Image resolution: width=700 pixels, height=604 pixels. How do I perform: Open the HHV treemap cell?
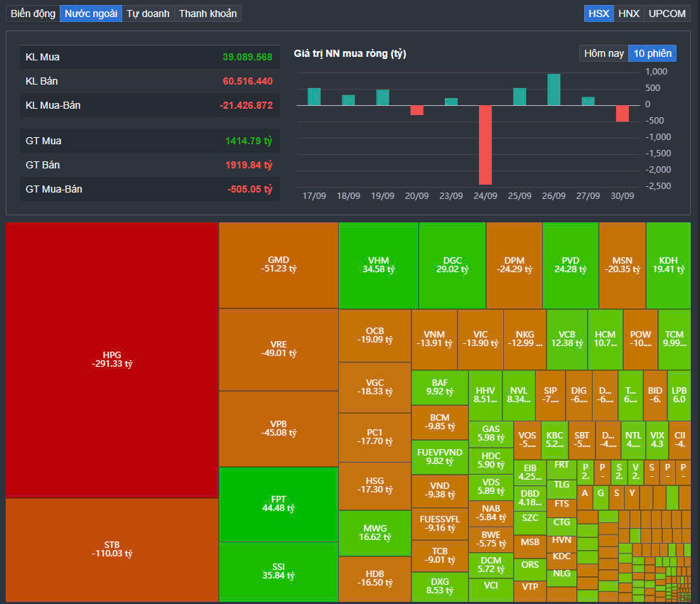pos(485,395)
